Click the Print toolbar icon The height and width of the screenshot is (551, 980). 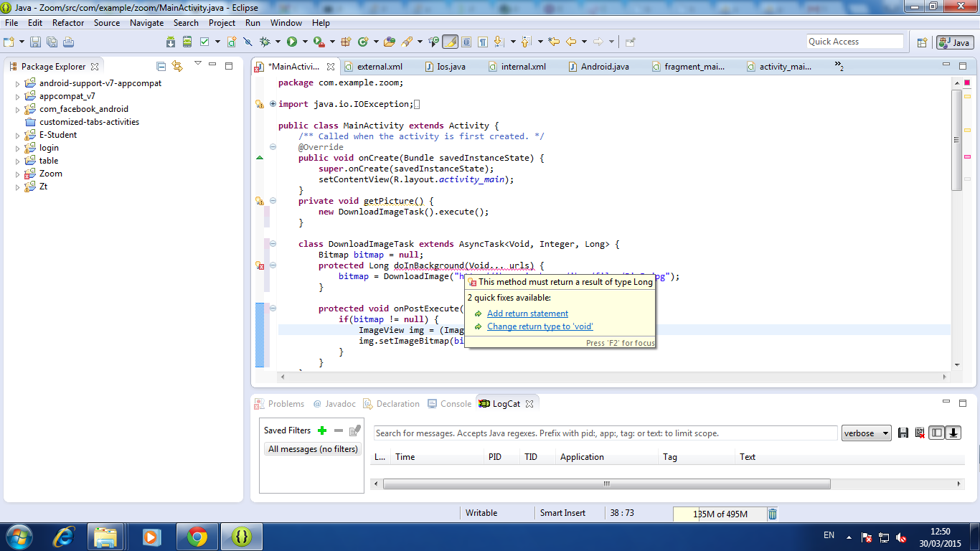[x=68, y=42]
